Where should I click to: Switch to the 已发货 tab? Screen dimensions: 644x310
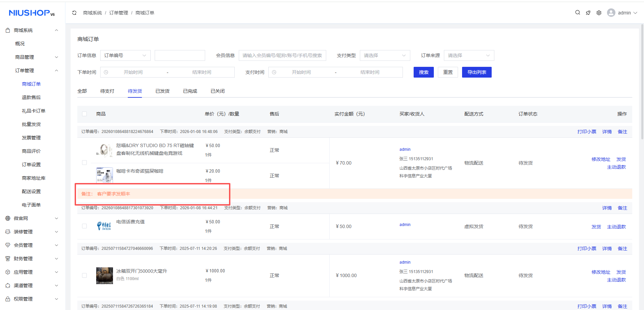pyautogui.click(x=162, y=91)
